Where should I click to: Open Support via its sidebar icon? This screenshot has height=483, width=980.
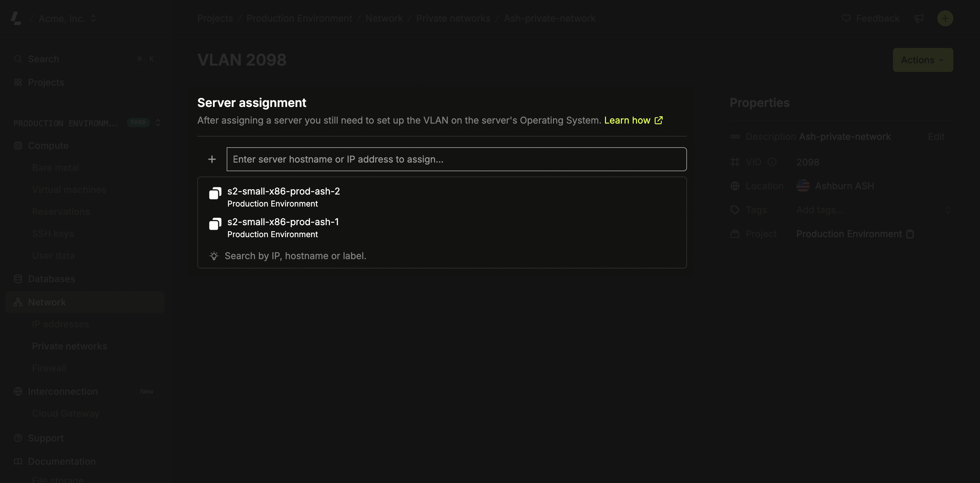point(17,438)
